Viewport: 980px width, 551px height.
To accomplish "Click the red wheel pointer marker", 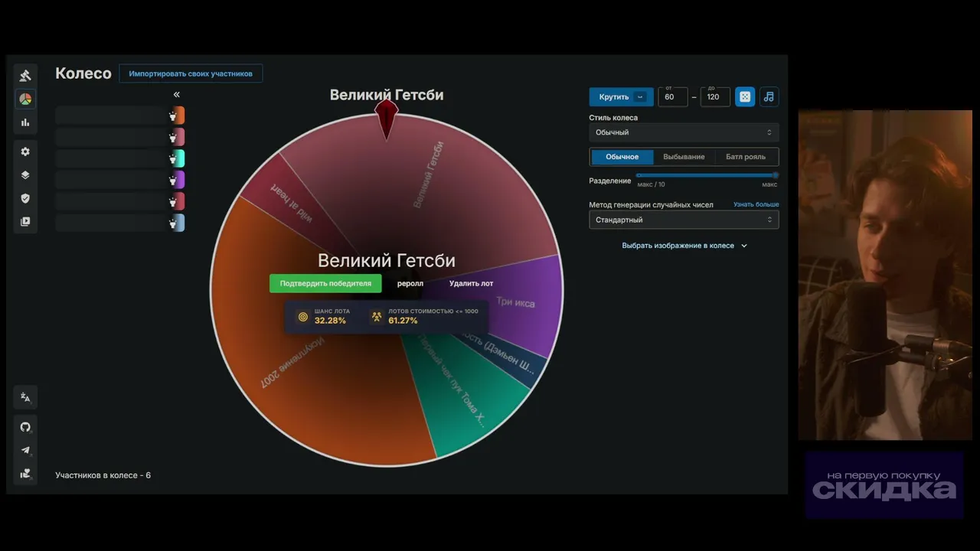I will tap(387, 121).
